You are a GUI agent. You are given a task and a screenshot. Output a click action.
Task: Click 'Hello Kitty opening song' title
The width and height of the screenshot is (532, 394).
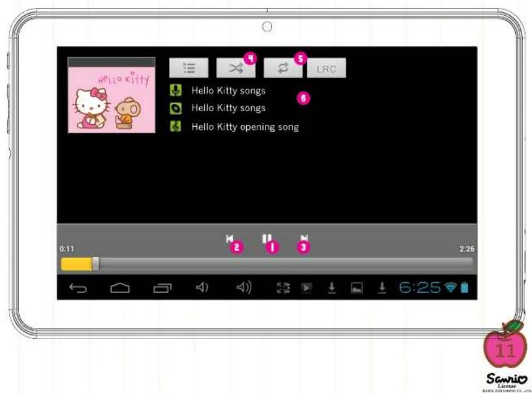(245, 127)
